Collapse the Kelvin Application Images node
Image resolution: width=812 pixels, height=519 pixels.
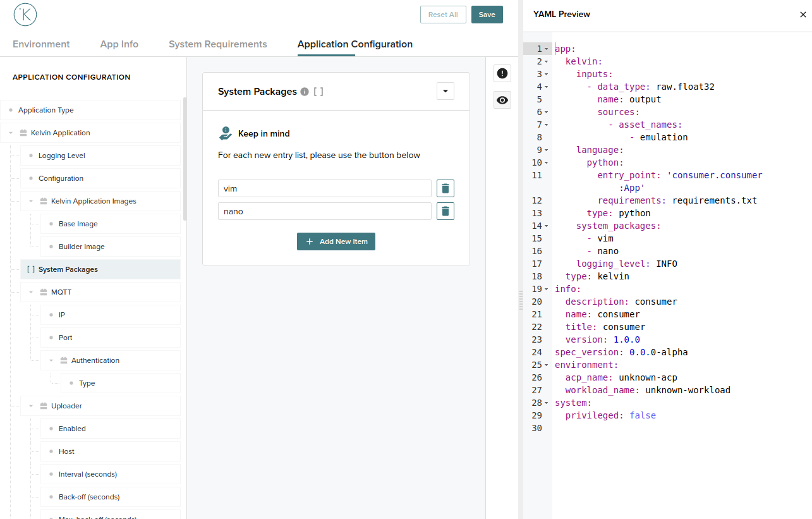click(x=31, y=201)
